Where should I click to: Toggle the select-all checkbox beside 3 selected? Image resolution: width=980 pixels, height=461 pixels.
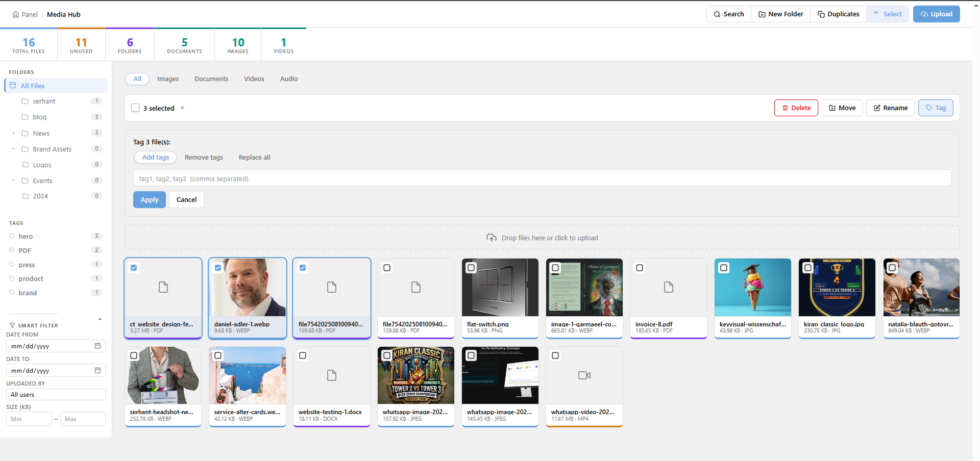135,108
